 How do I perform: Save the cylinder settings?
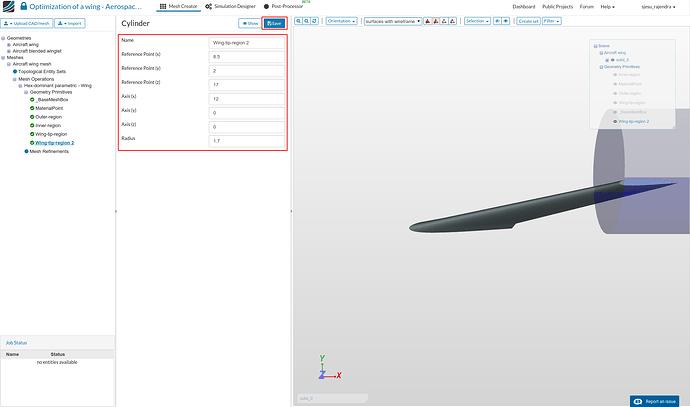274,23
